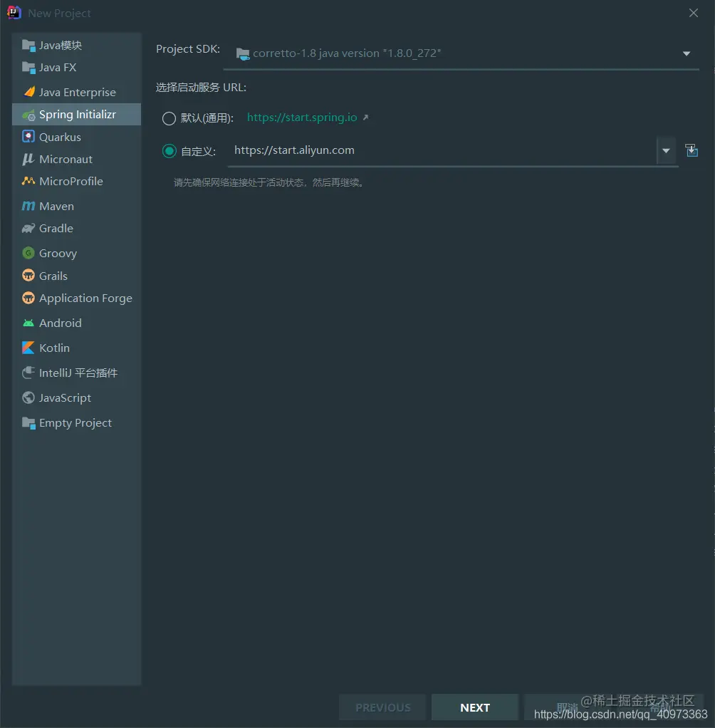
Task: Click the Empty Project folder icon
Action: click(x=28, y=423)
